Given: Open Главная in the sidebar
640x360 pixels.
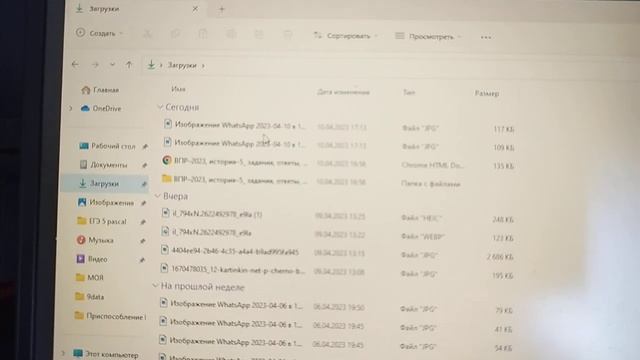Looking at the screenshot, I should (x=100, y=90).
